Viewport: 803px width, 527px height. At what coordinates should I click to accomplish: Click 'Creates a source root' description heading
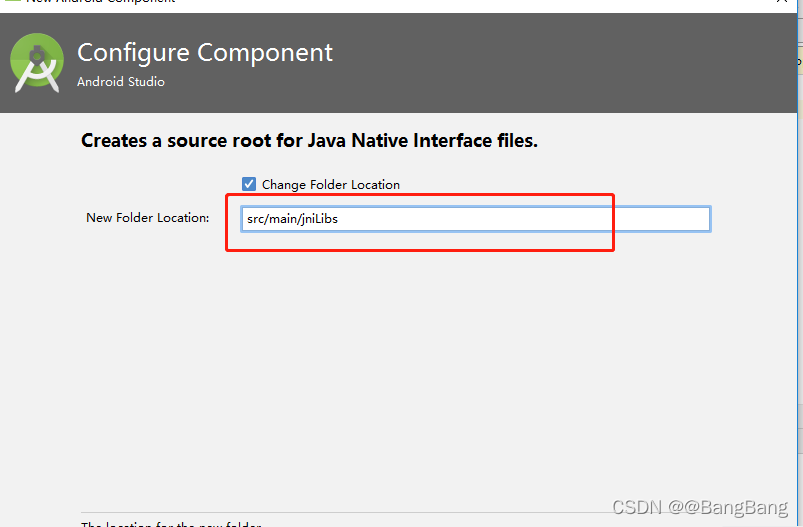pyautogui.click(x=309, y=140)
